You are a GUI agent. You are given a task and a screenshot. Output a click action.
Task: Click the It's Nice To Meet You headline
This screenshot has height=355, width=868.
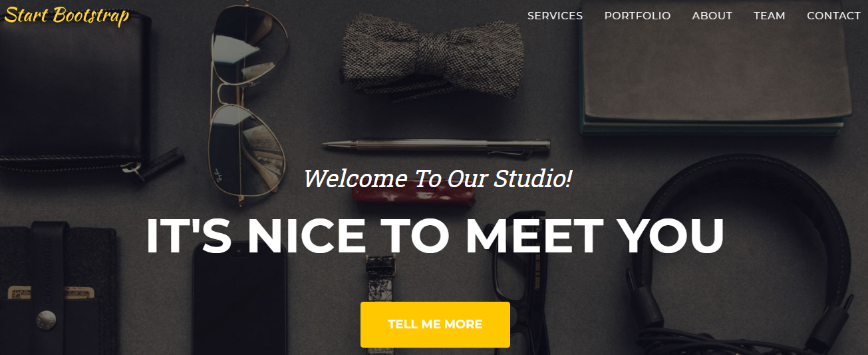click(435, 236)
